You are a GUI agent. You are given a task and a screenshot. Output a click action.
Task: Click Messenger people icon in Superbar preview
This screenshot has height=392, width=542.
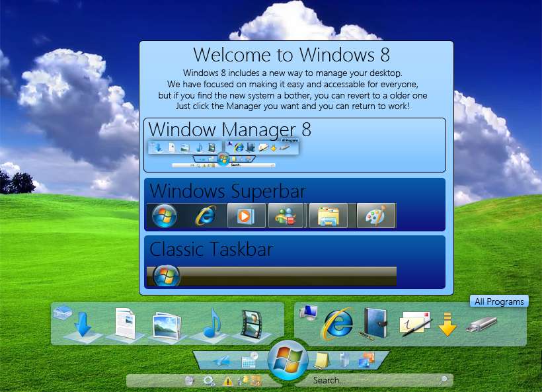pos(286,216)
